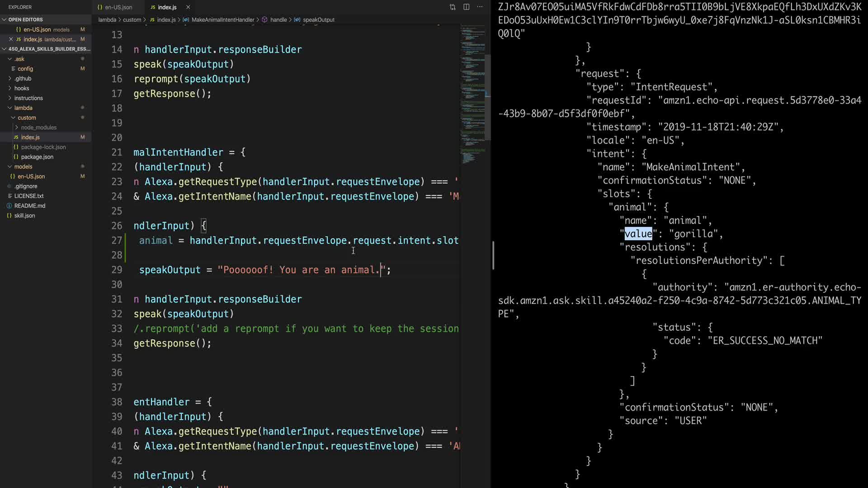
Task: Click the split editor right icon
Action: [x=466, y=7]
